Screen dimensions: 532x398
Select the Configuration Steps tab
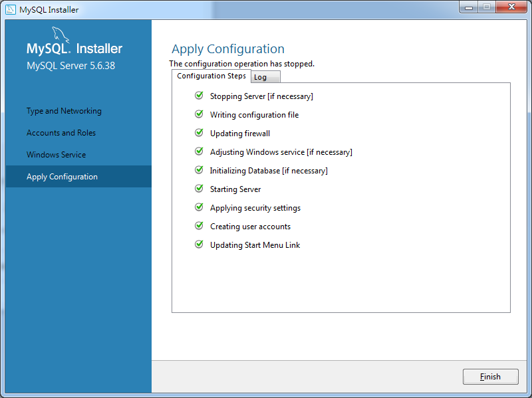click(211, 76)
